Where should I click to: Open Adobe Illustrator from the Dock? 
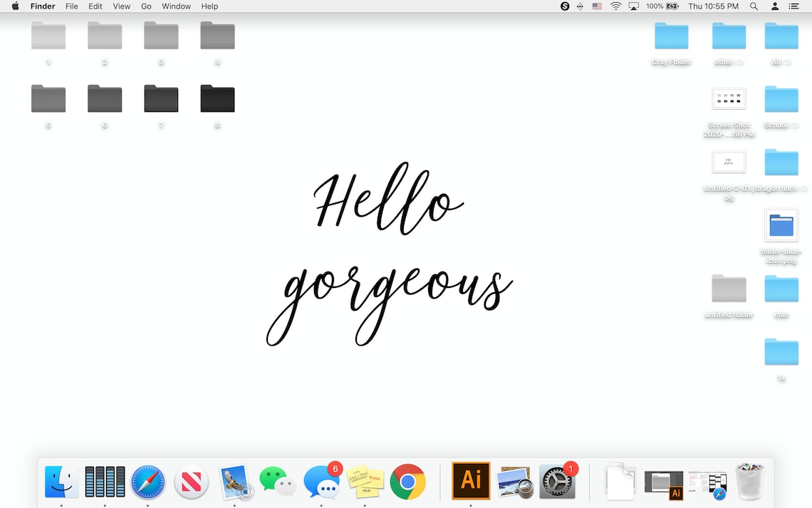click(x=470, y=481)
